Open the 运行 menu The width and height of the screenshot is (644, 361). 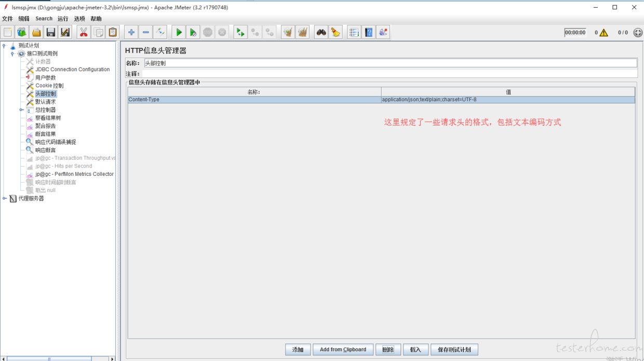point(63,19)
